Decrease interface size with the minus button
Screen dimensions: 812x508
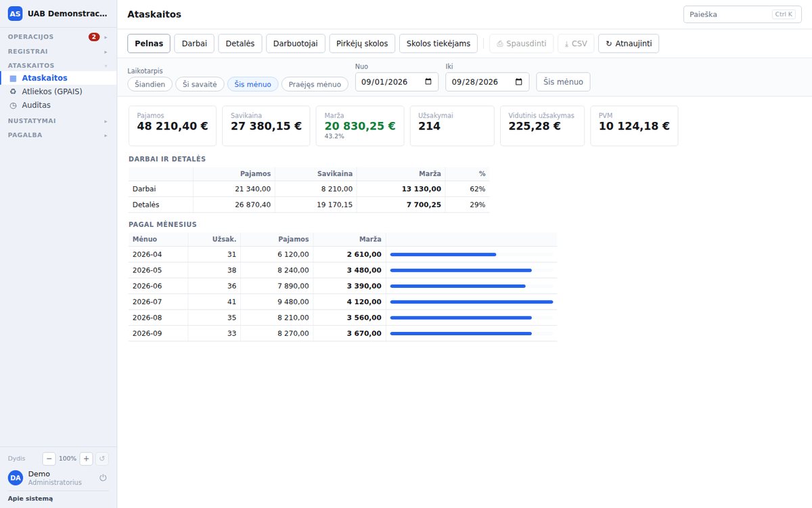pos(49,459)
